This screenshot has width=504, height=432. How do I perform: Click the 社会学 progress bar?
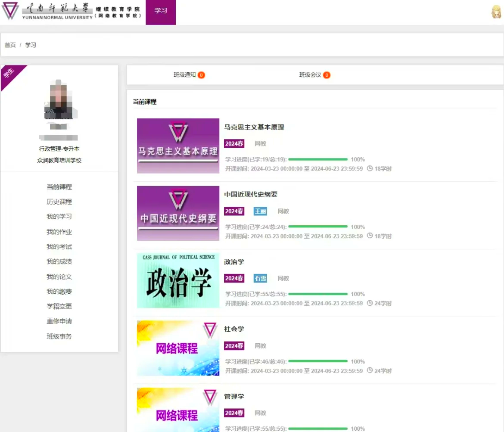[318, 361]
